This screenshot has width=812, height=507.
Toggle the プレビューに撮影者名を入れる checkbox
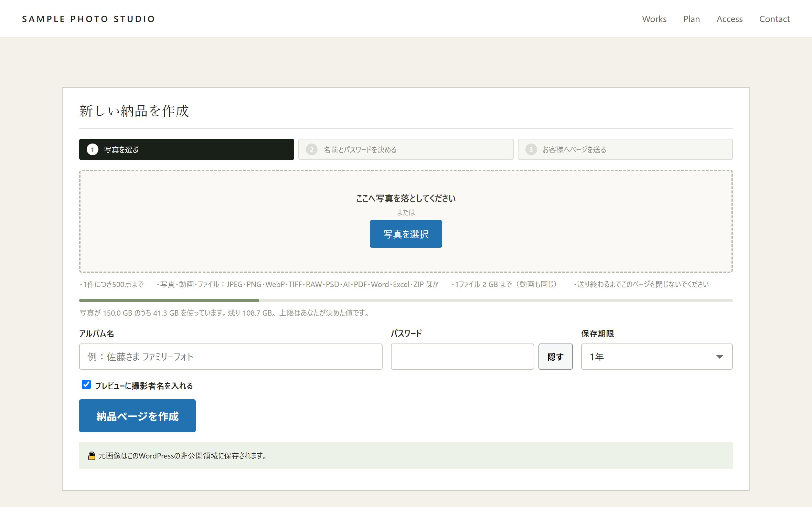click(x=86, y=385)
